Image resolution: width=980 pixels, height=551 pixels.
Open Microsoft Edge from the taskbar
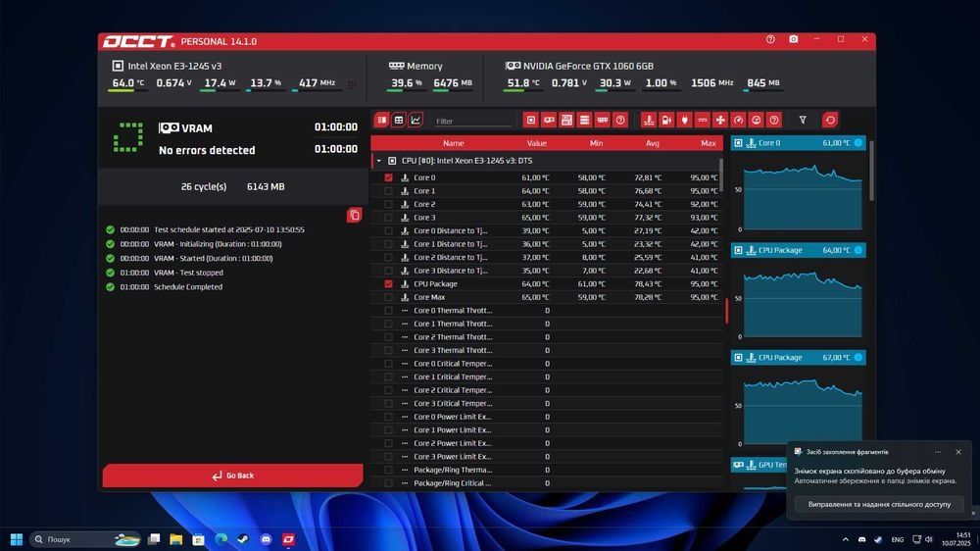click(220, 539)
